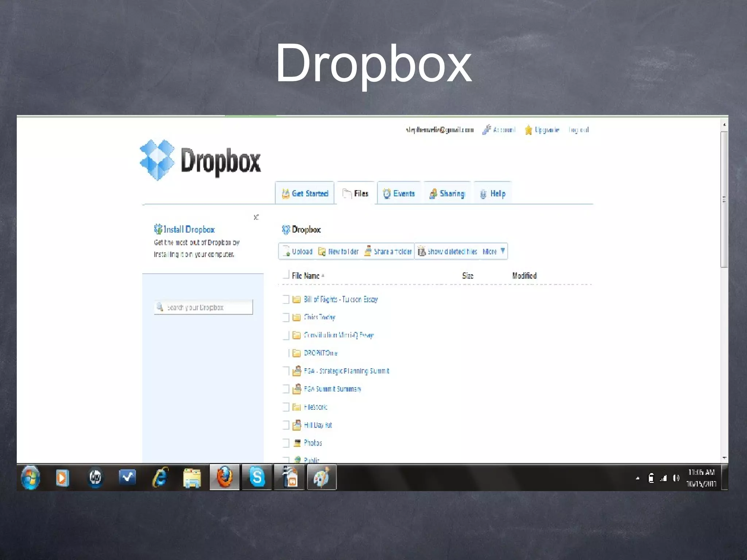The height and width of the screenshot is (560, 747).
Task: Open the Constitution Mini-Q Essay folder
Action: pos(339,335)
